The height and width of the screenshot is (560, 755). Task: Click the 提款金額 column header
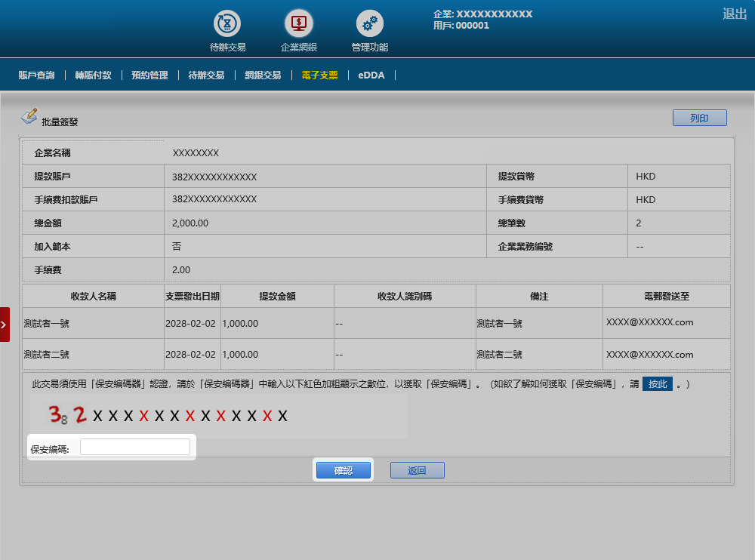coord(277,297)
